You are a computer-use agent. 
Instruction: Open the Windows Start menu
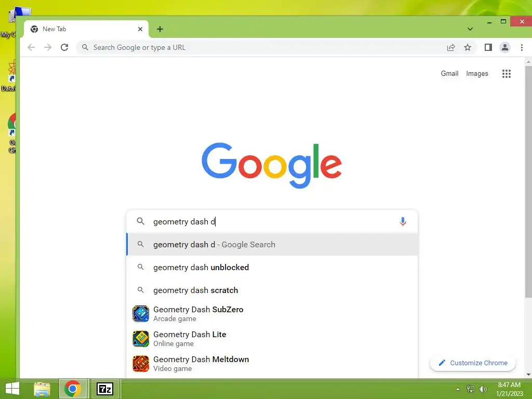(12, 389)
